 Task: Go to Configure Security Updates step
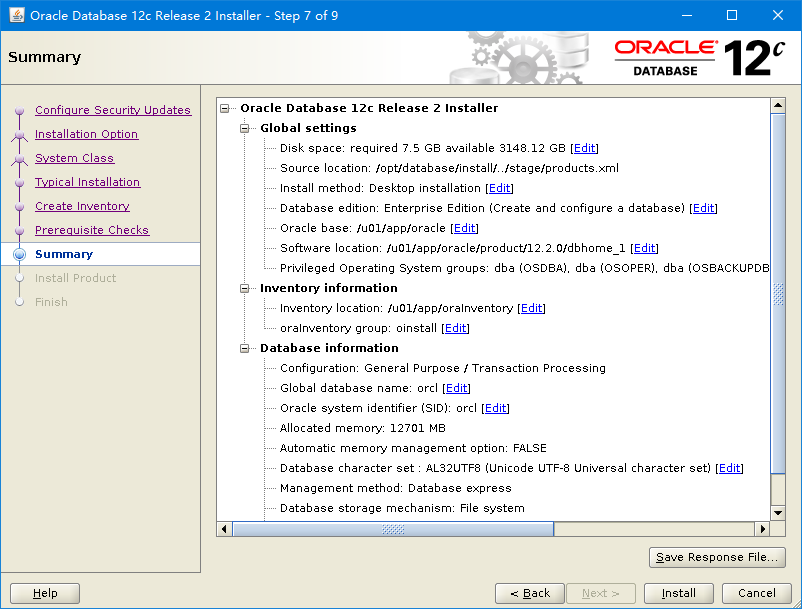(x=113, y=110)
